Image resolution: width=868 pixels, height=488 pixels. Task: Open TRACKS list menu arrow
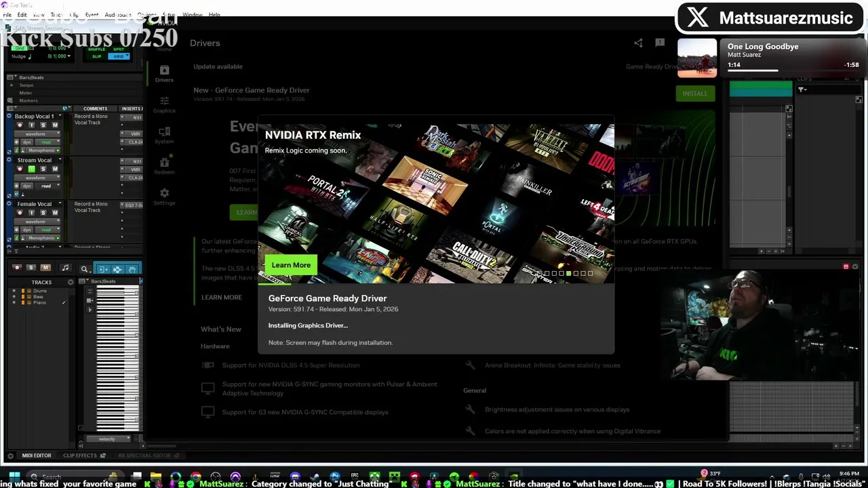71,282
